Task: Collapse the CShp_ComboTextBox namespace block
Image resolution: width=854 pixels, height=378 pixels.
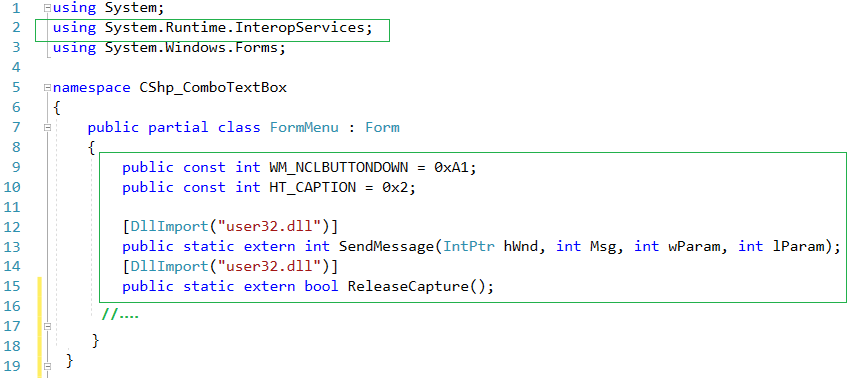Action: pos(47,88)
